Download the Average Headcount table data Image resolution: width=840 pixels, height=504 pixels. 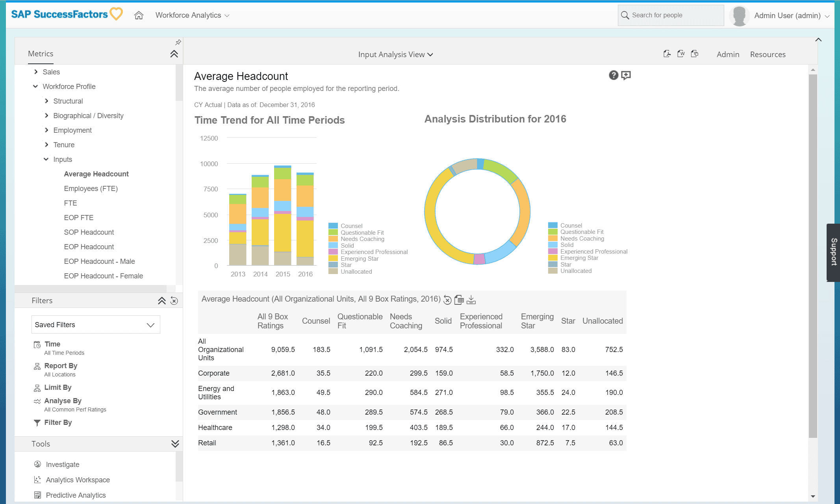[471, 300]
